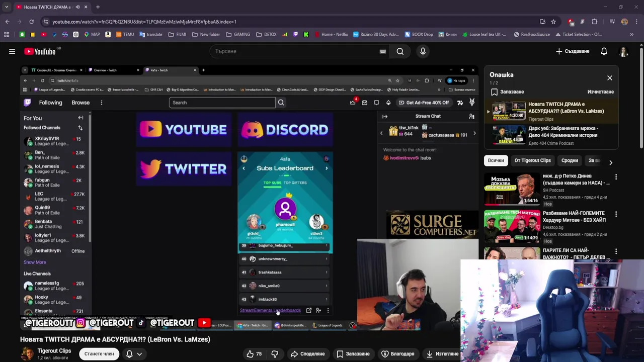This screenshot has width=644, height=362.
Task: Open the Книги bookmark
Action: (x=447, y=34)
